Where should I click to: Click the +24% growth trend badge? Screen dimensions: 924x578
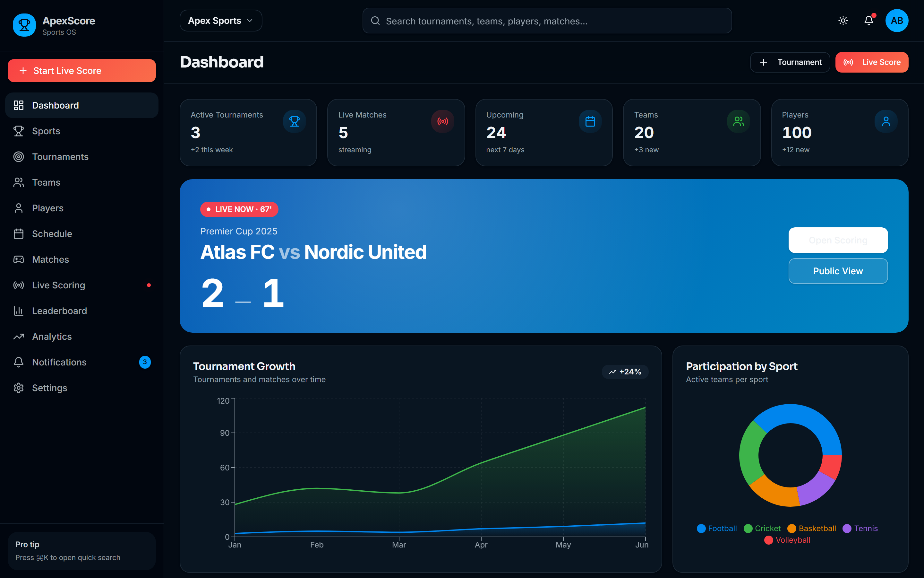click(625, 372)
